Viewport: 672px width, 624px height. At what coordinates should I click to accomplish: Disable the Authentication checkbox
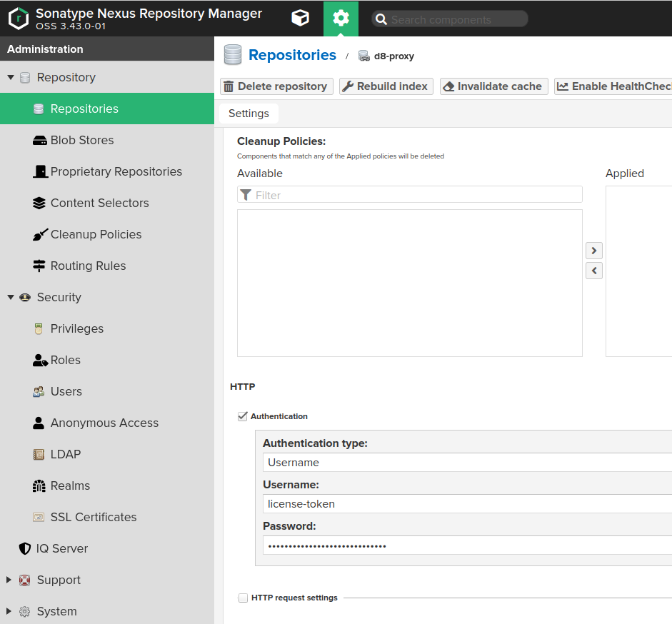pos(243,416)
